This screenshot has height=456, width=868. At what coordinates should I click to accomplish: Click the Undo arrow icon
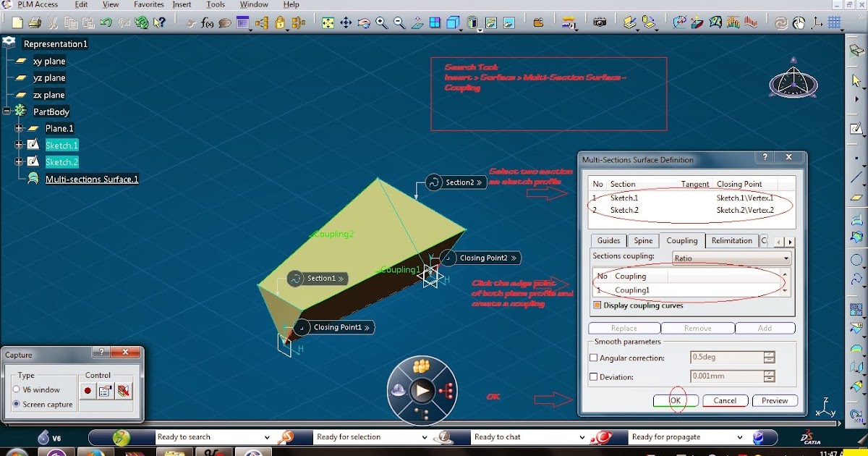107,22
